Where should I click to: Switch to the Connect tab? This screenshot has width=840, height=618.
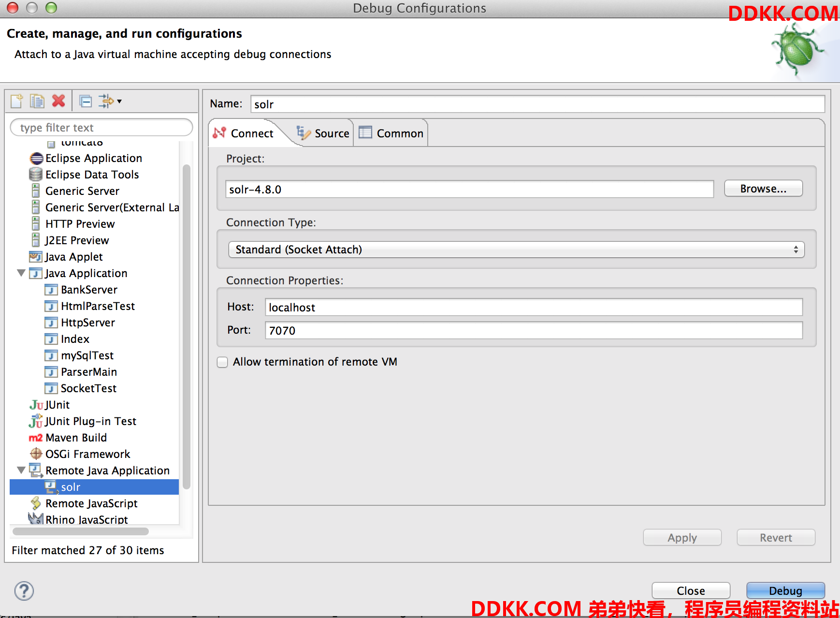pos(246,133)
